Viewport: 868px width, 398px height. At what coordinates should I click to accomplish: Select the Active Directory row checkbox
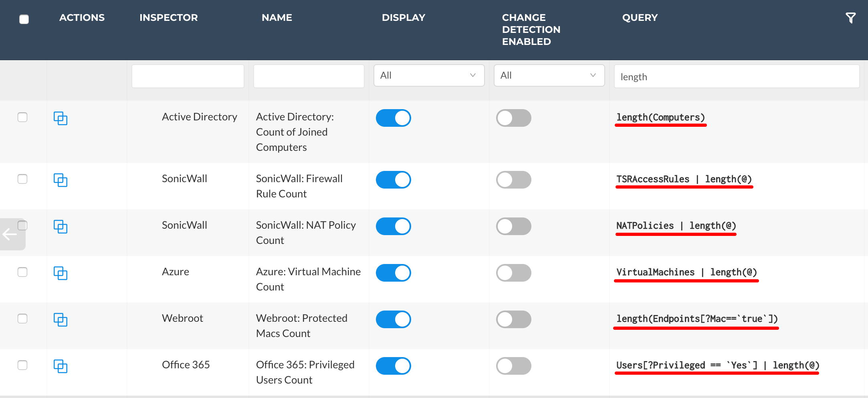(22, 117)
